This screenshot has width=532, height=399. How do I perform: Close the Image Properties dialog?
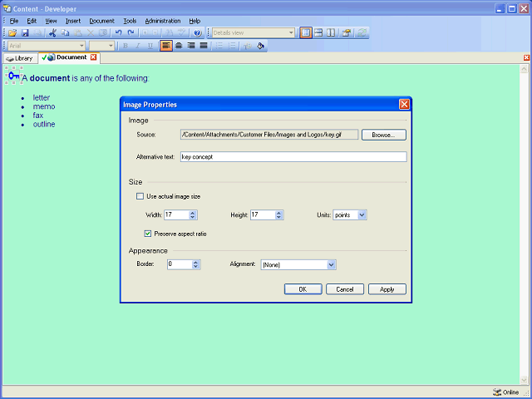[404, 105]
